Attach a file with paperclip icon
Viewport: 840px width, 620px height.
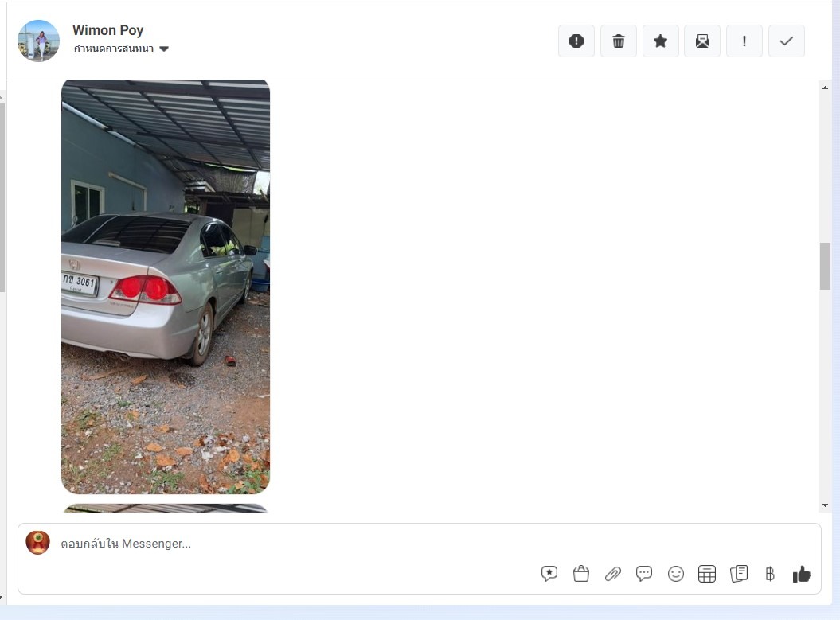tap(612, 574)
